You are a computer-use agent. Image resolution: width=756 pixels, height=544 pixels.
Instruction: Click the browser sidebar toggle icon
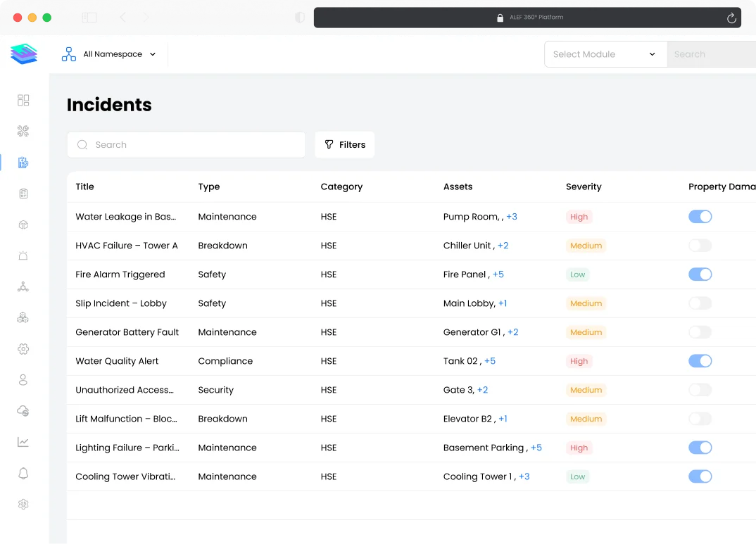coord(89,18)
